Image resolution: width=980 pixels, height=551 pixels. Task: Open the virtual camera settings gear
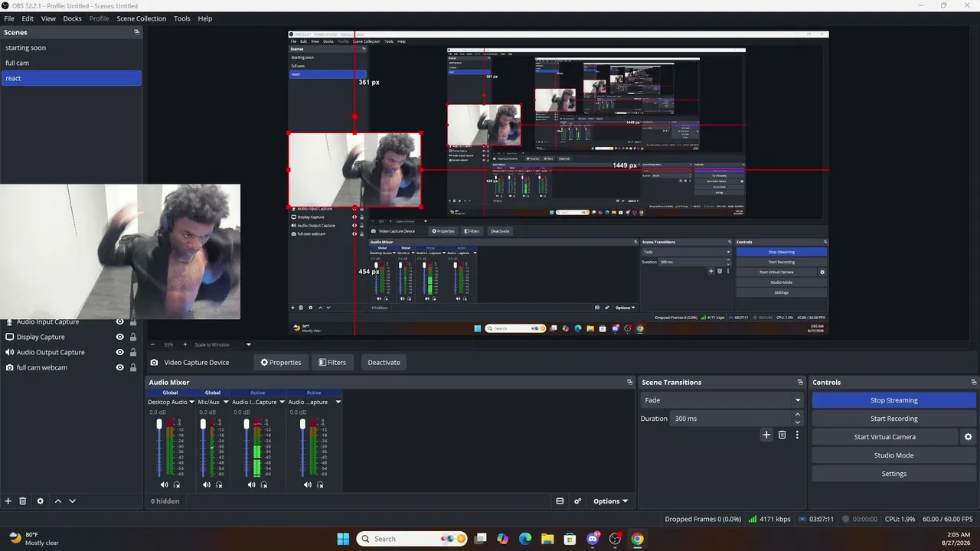coord(968,437)
